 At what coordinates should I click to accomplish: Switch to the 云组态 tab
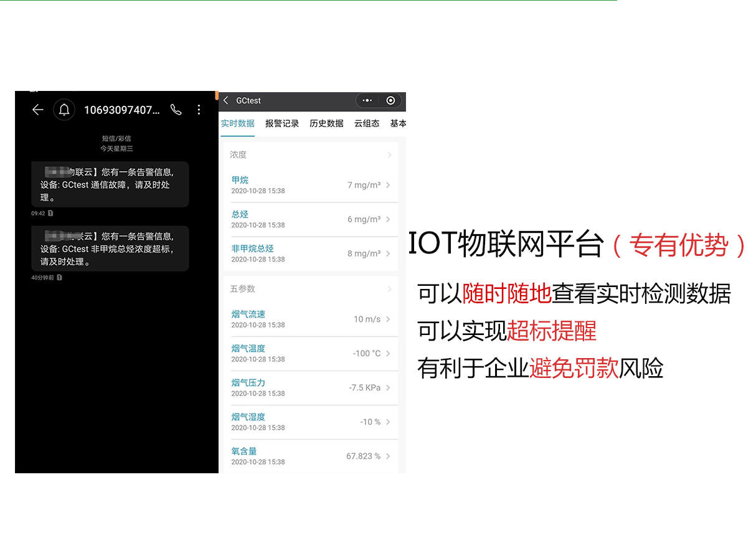(x=367, y=123)
